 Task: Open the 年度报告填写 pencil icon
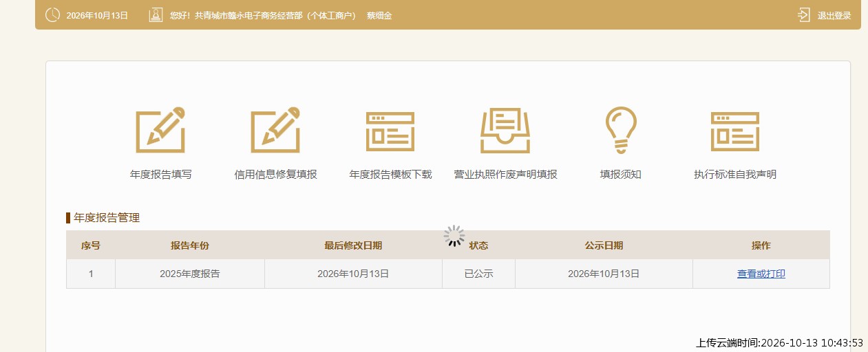coord(160,130)
